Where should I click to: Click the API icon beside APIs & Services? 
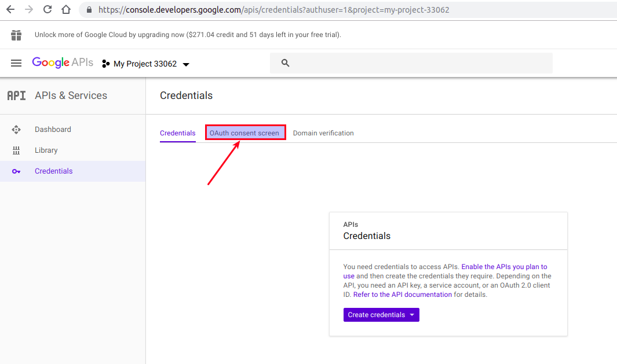tap(17, 95)
